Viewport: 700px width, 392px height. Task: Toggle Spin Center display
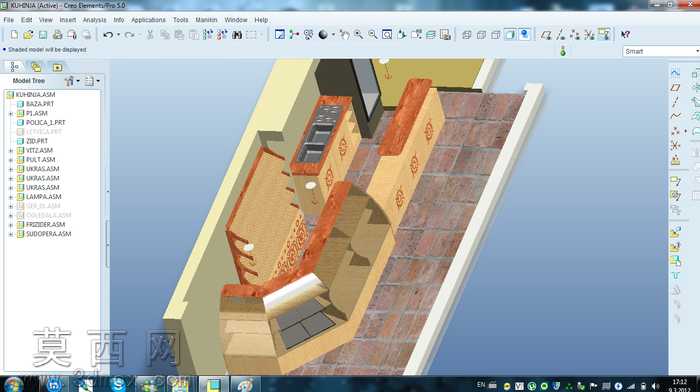(294, 34)
